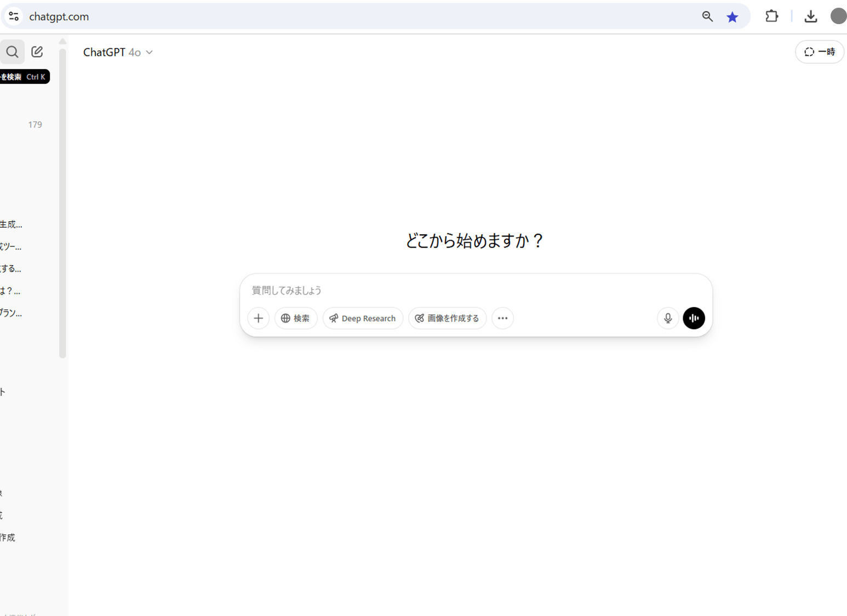This screenshot has width=847, height=616.
Task: Toggle the blue bookmark star
Action: point(732,17)
